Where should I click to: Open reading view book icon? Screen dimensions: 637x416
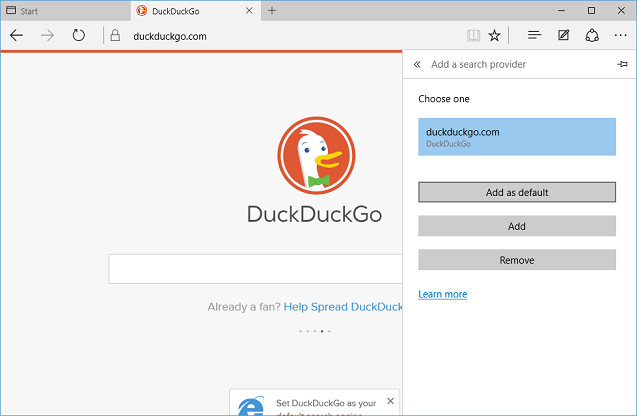473,36
